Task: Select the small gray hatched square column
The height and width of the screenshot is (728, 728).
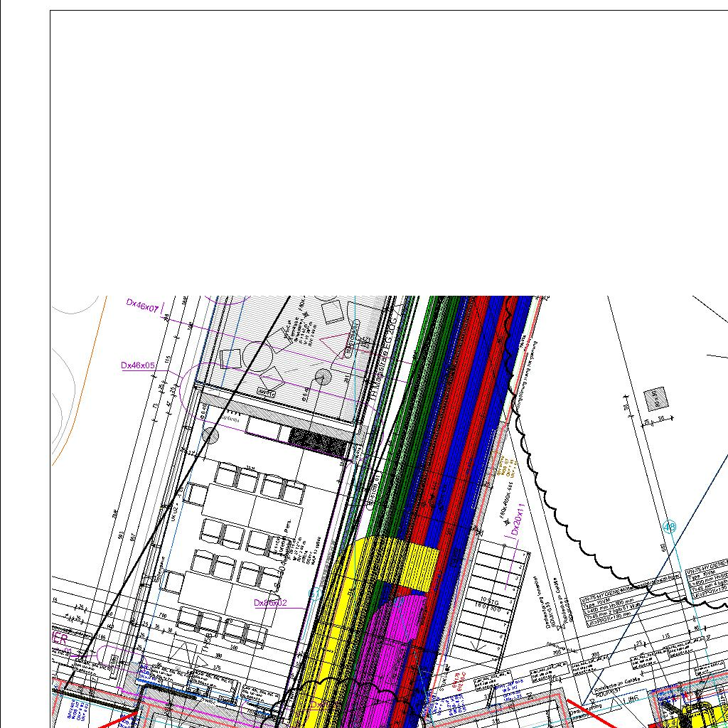Action: [655, 398]
